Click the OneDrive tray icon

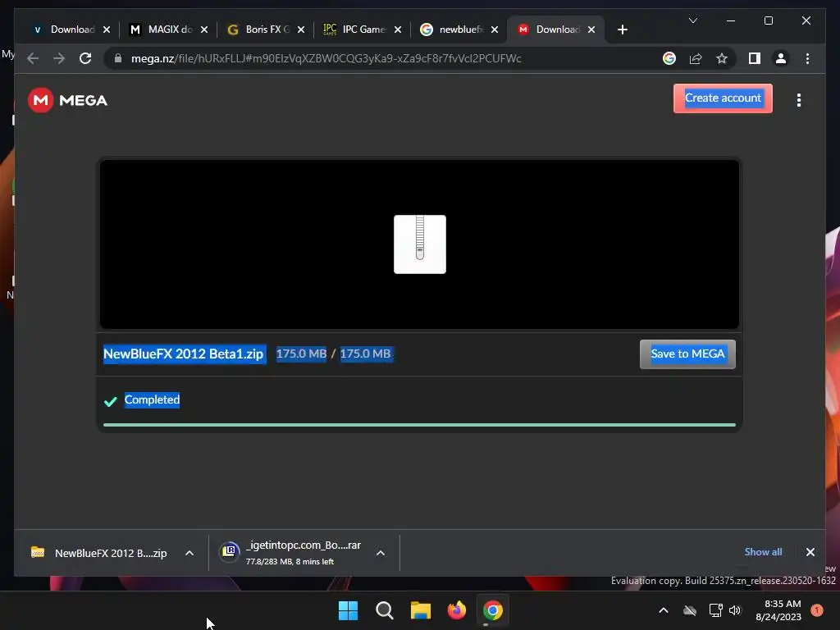(x=689, y=610)
